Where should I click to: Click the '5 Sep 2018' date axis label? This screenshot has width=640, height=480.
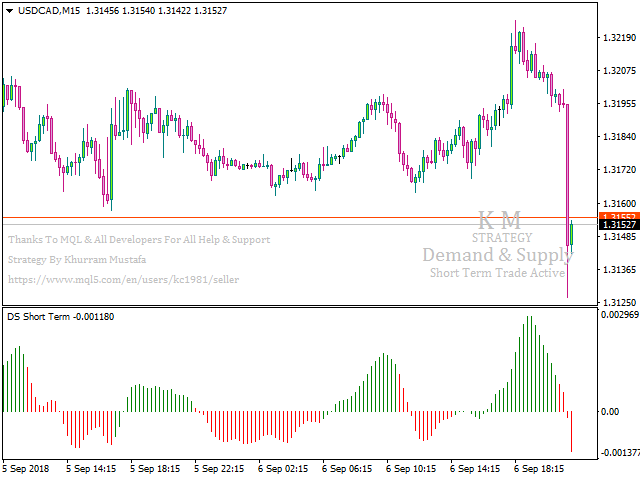tap(27, 467)
